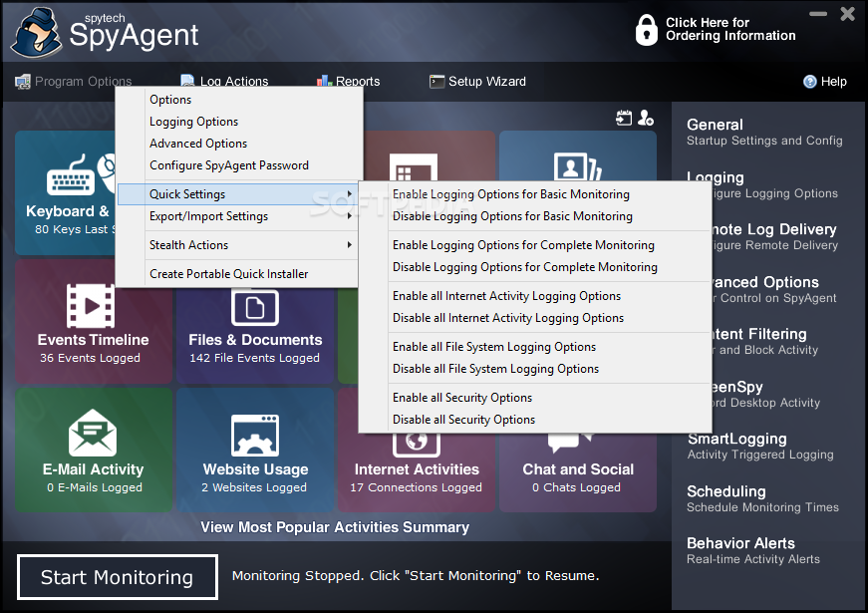Click the Chat and Social speech bubble icon
The width and height of the screenshot is (868, 613).
tap(570, 443)
